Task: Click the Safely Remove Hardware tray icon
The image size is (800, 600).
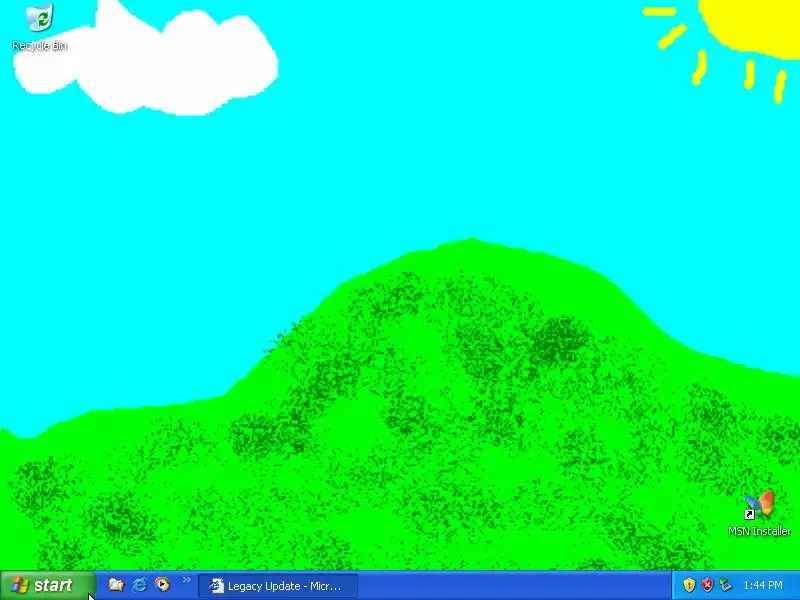Action: [x=725, y=585]
